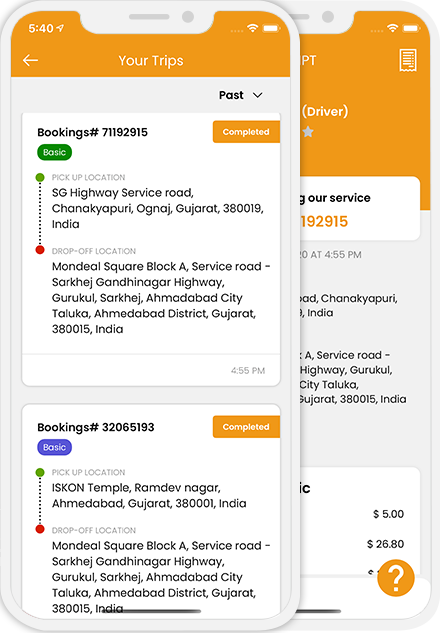
Task: Tap the 4:55 PM timestamp on first trip
Action: tap(248, 371)
